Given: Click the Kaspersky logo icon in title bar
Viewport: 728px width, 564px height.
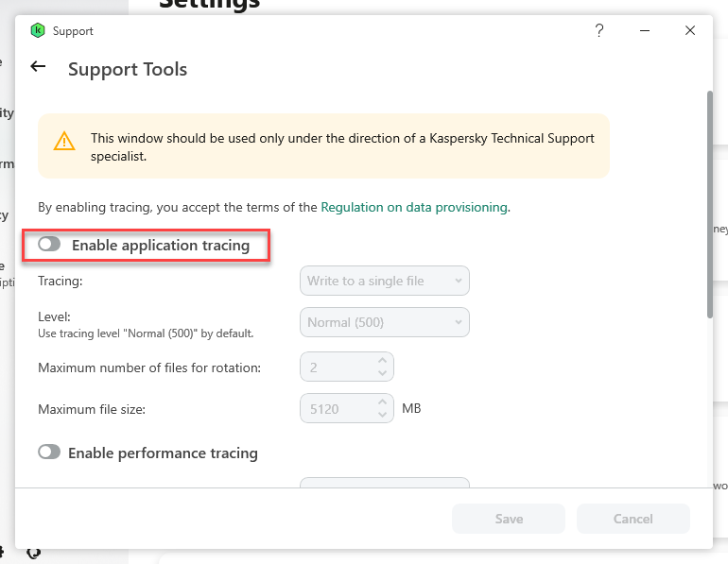Looking at the screenshot, I should (x=38, y=31).
